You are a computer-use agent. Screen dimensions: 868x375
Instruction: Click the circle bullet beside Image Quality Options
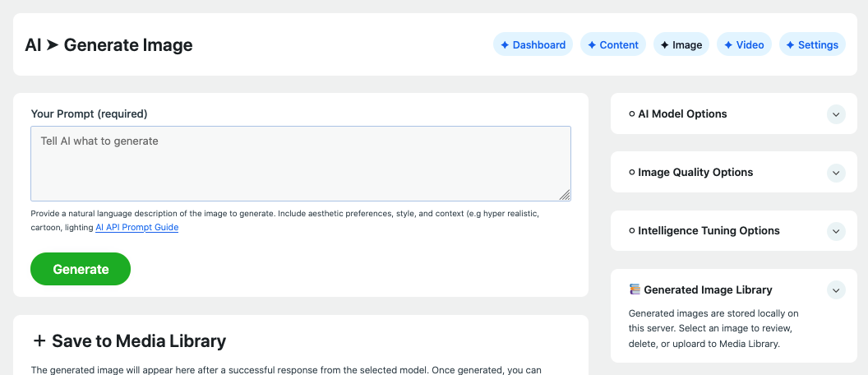tap(631, 172)
